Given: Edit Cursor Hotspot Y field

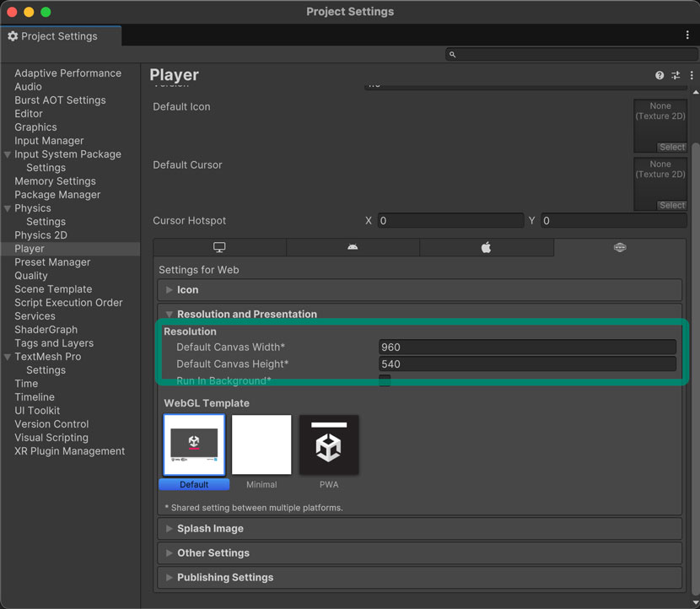Looking at the screenshot, I should [614, 220].
